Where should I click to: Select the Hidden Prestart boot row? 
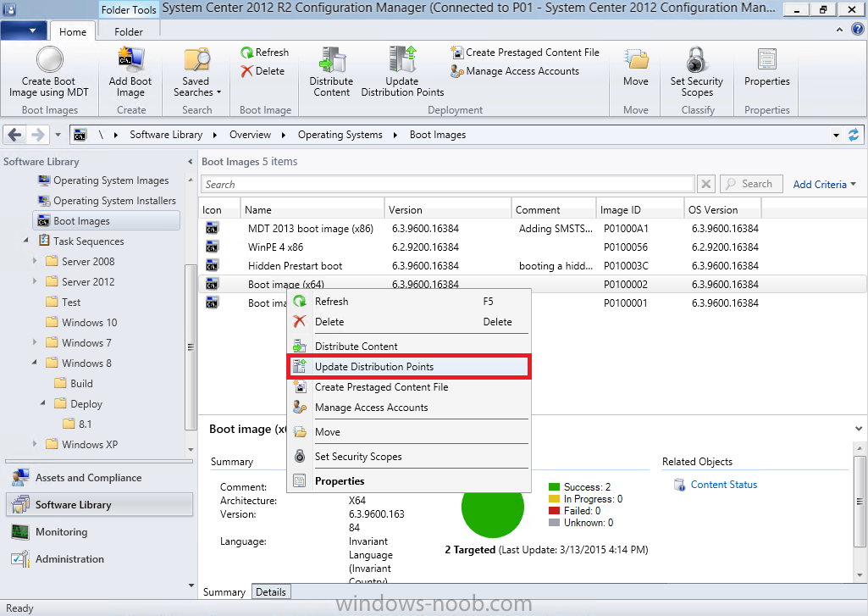pos(533,266)
